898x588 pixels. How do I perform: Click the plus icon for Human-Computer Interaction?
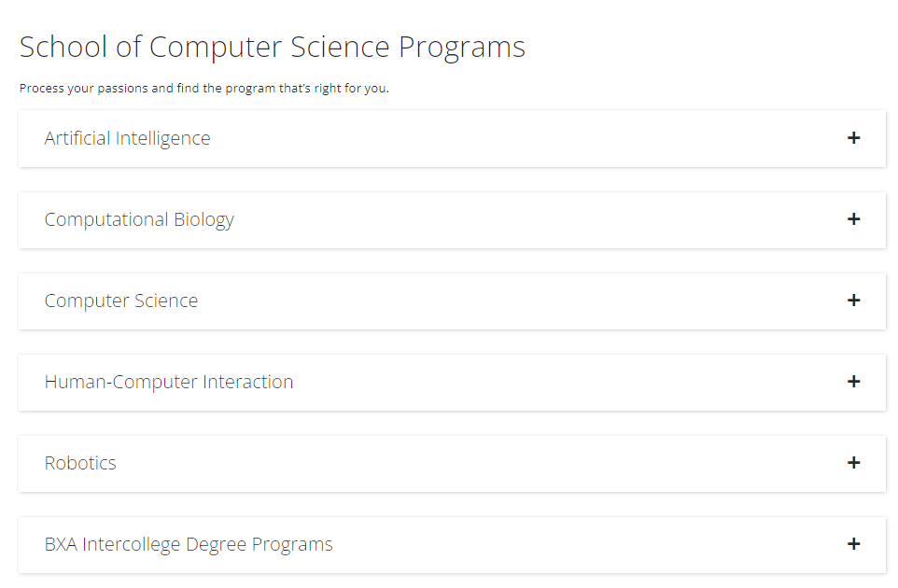[x=853, y=382]
